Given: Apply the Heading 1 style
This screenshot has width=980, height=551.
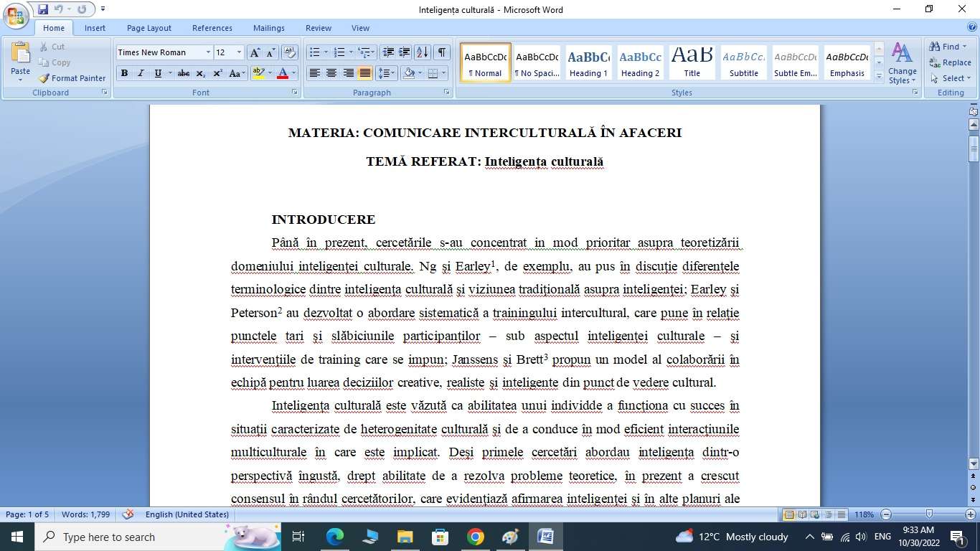Looking at the screenshot, I should (x=588, y=62).
